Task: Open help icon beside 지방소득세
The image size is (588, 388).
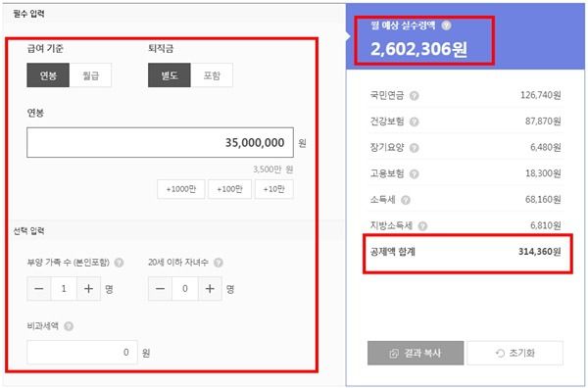Action: click(x=422, y=226)
